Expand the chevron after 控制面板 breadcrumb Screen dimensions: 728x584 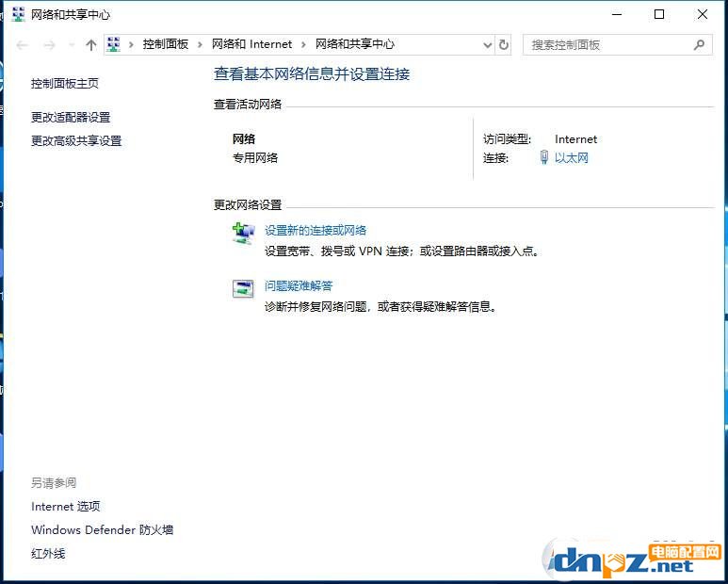click(x=200, y=44)
